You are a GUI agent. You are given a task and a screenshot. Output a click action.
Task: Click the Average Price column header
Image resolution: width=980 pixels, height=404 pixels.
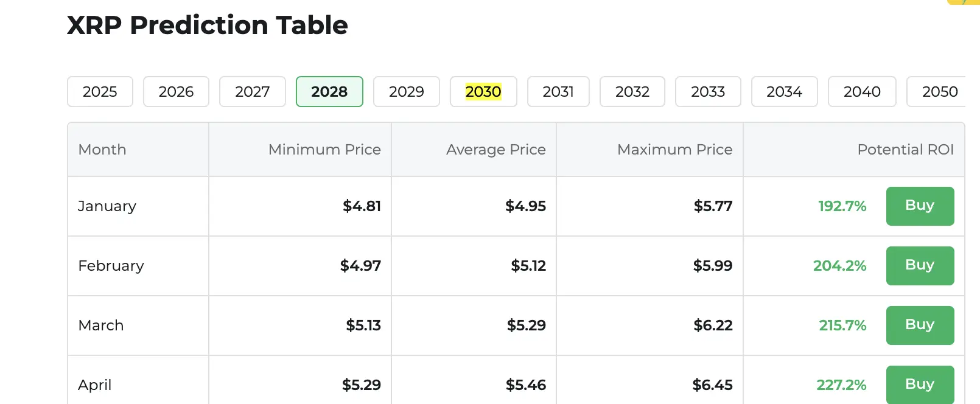pyautogui.click(x=495, y=150)
